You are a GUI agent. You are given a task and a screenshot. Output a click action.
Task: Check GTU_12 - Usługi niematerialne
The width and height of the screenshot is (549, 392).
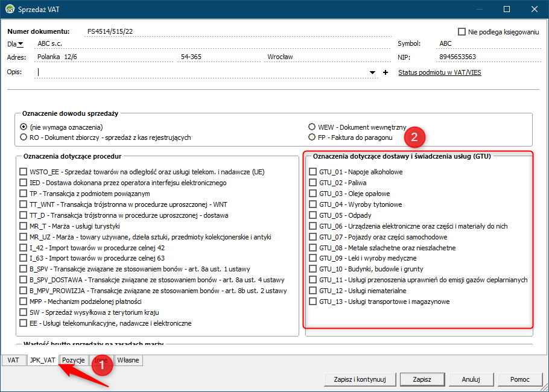313,291
